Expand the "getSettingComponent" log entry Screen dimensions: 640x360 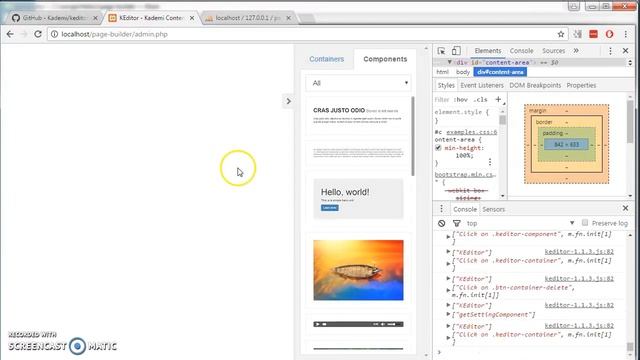click(x=448, y=314)
